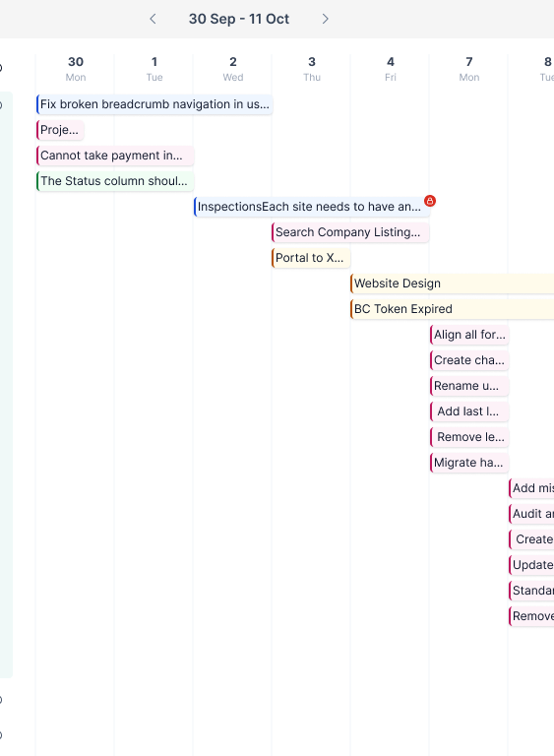Open the 'BC Token Expired' task bar
Image resolution: width=554 pixels, height=756 pixels.
click(453, 308)
